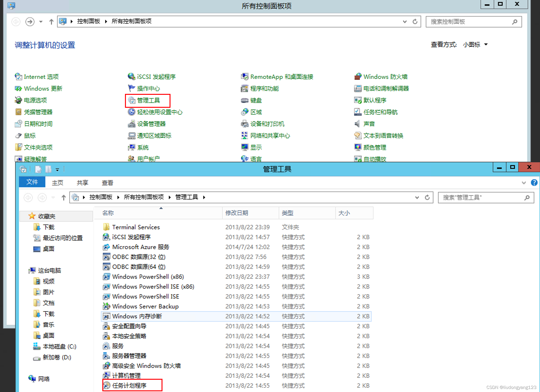This screenshot has height=392, width=540.
Task: Sort by 类型 column header
Action: (307, 213)
